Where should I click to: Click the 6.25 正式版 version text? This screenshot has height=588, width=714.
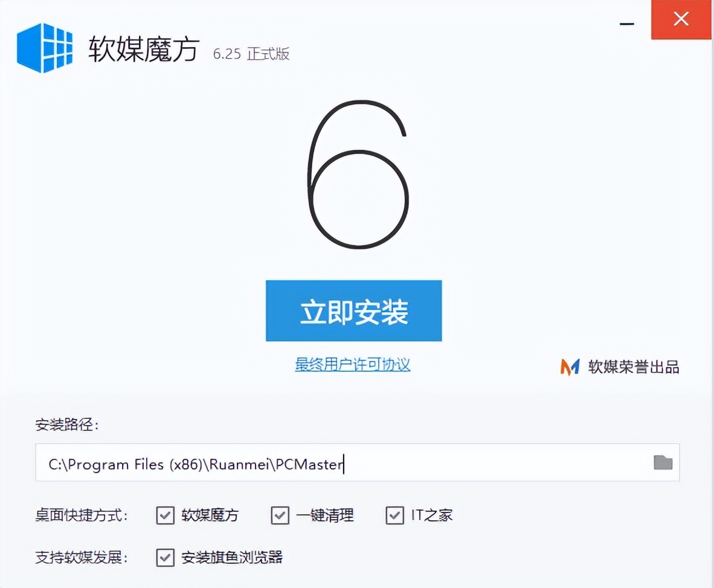(251, 54)
